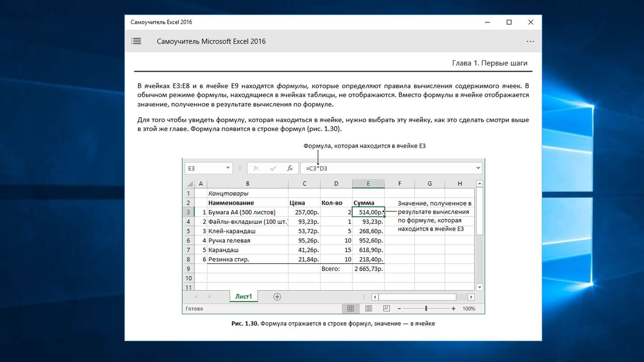Screen dimensions: 644x362
Task: Select the Клей-карандаш cell
Action: pos(248,231)
